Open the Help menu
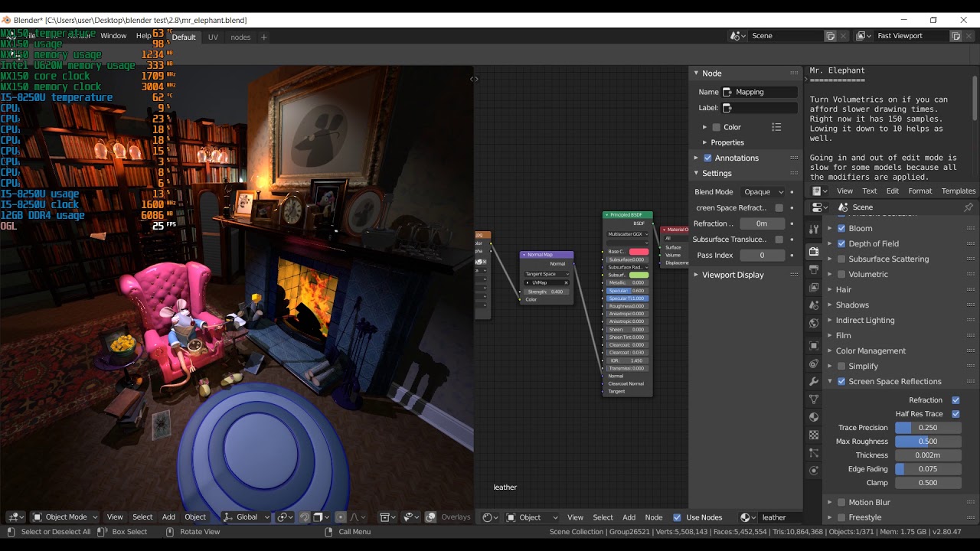 click(143, 36)
